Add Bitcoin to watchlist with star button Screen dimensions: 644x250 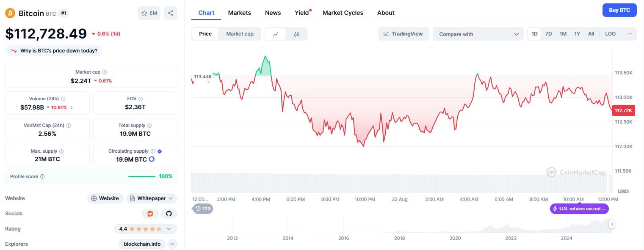(x=149, y=13)
